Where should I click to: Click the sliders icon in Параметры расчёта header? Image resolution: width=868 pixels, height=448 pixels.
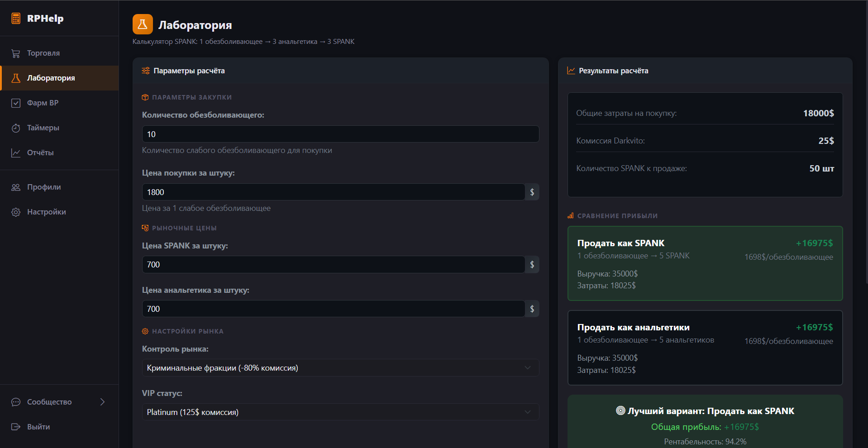coord(146,71)
